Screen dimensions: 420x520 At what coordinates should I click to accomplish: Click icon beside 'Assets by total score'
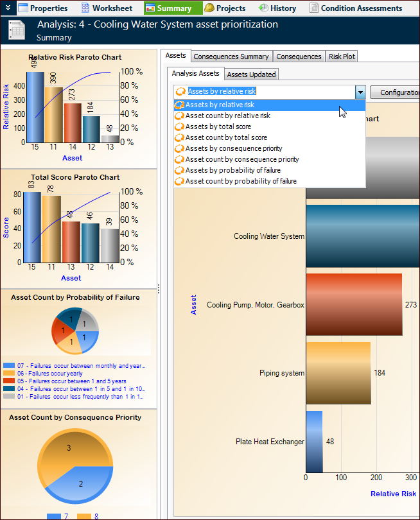click(179, 126)
